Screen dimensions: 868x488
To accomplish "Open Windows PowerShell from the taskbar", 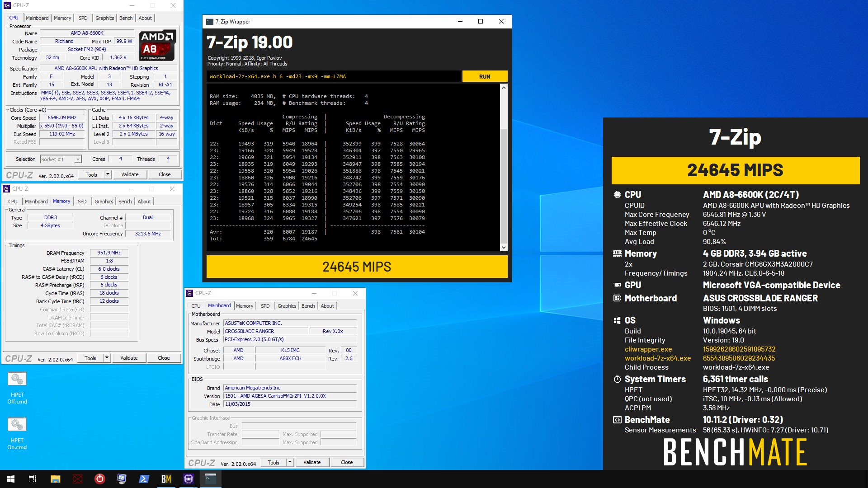I will pyautogui.click(x=144, y=479).
